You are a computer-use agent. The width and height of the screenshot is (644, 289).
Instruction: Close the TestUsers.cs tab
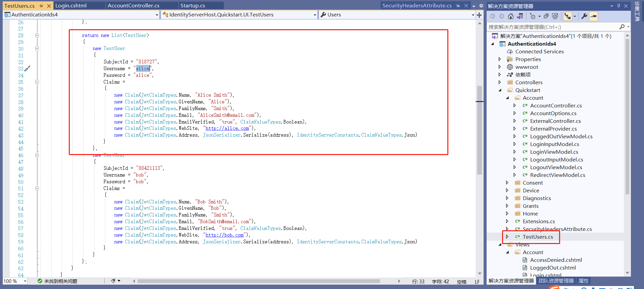49,6
